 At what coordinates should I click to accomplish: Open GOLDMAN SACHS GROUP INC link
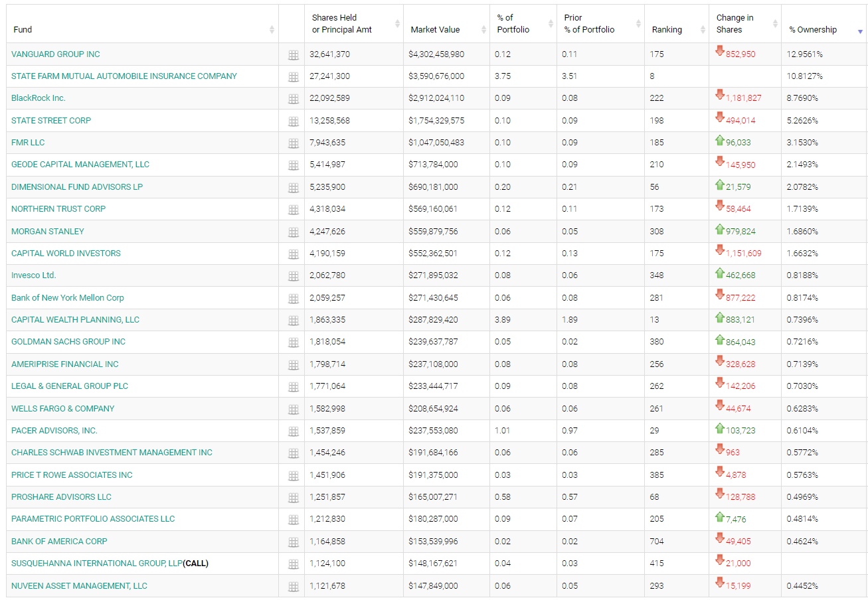click(68, 341)
